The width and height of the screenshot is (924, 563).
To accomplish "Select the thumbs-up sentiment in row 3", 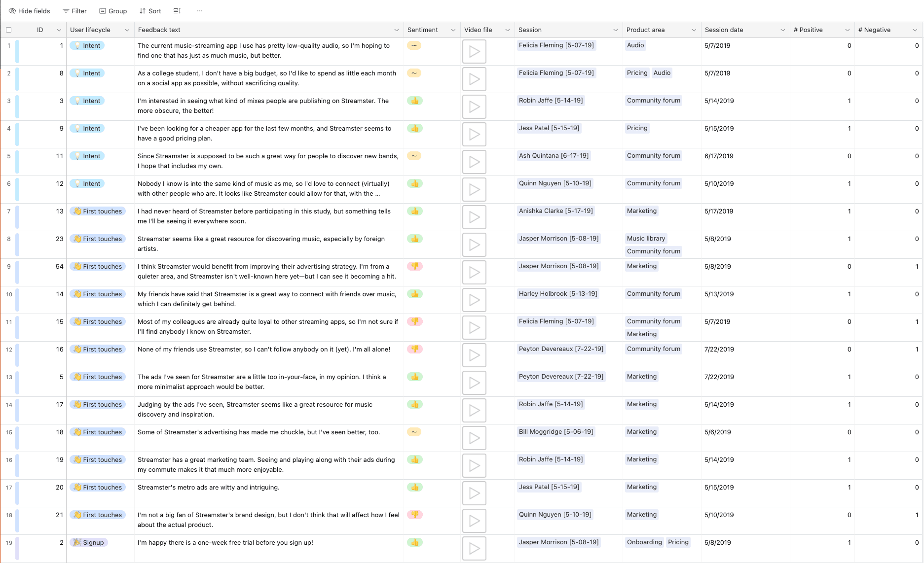I will (x=415, y=101).
